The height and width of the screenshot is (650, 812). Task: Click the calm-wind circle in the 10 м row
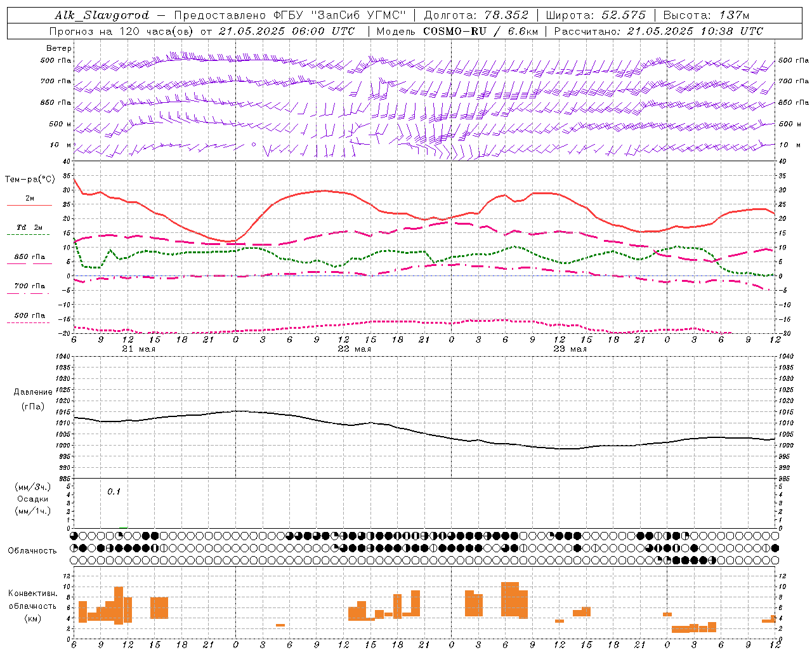(254, 145)
